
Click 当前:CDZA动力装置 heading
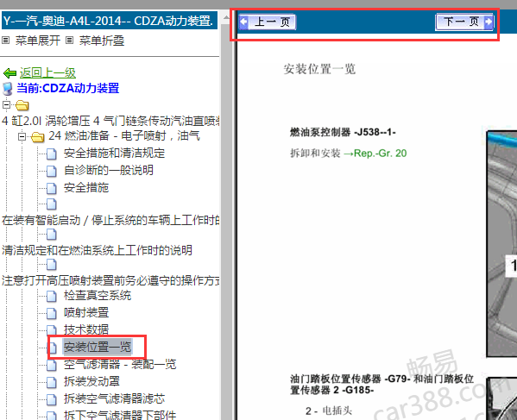[x=68, y=88]
